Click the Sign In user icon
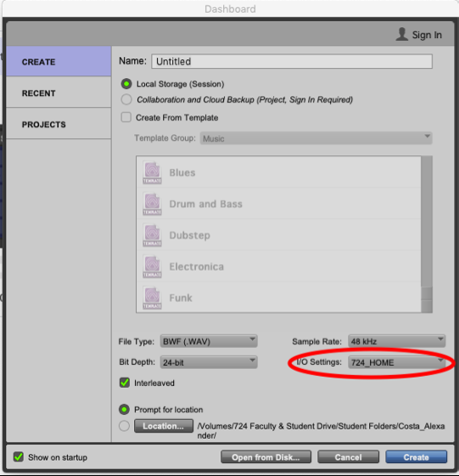459x476 pixels. tap(401, 34)
